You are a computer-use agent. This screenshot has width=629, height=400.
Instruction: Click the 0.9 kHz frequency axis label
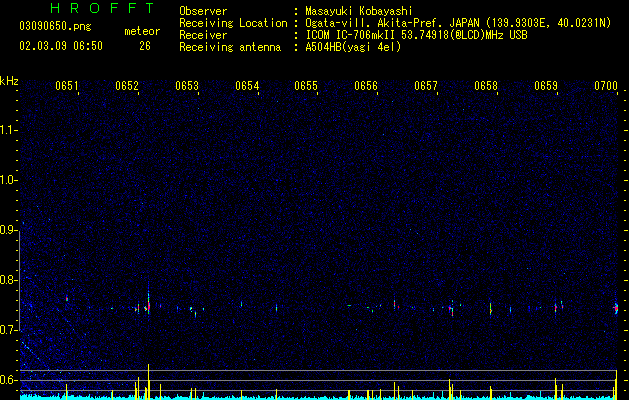(x=8, y=230)
